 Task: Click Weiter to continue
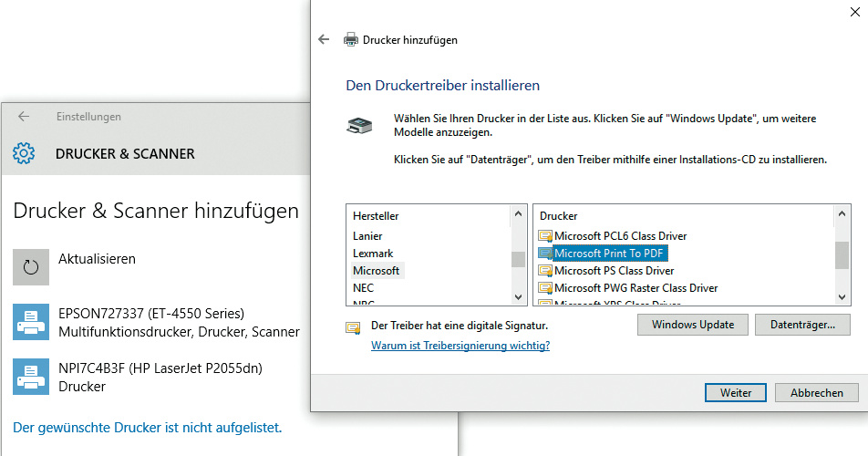(x=735, y=393)
